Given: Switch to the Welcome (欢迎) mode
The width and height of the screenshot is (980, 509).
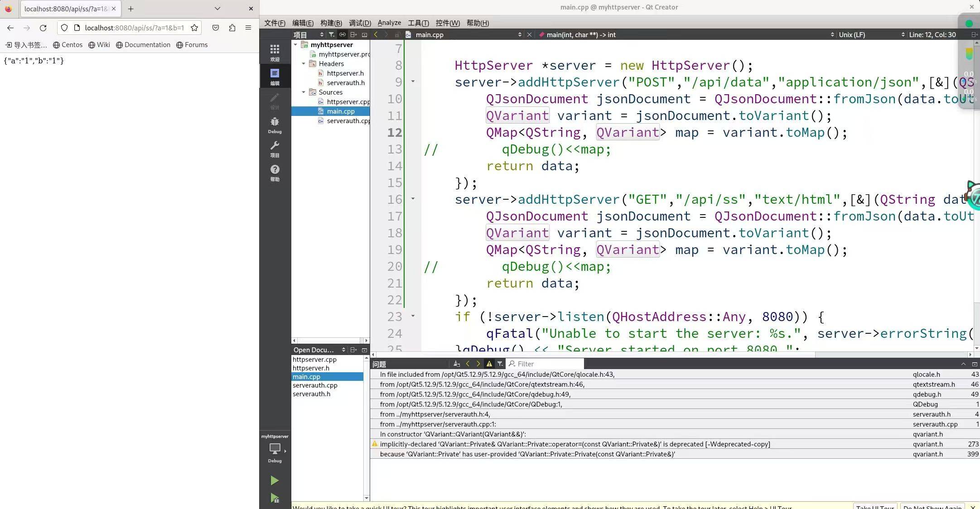Looking at the screenshot, I should [x=275, y=52].
